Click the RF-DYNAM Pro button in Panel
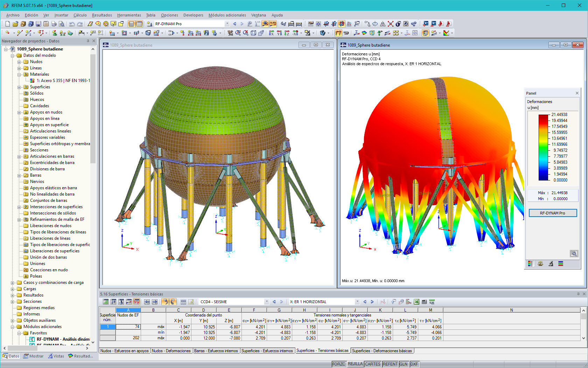 [552, 213]
